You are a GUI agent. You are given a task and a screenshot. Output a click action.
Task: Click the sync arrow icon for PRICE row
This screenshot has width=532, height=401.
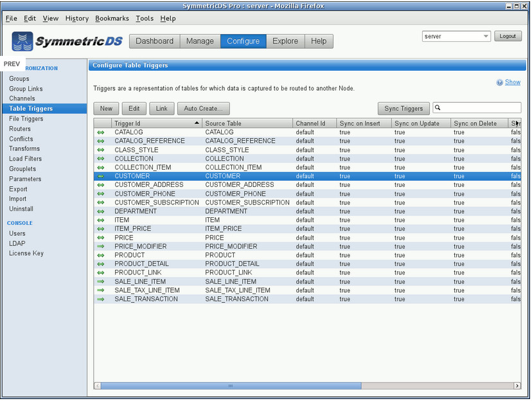pos(101,238)
